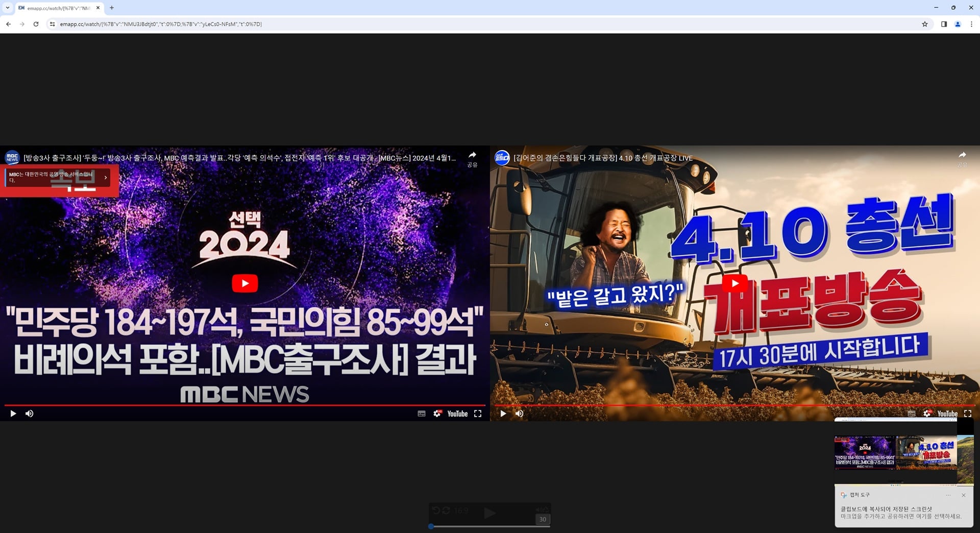The height and width of the screenshot is (533, 980).
Task: Click the emapp global timeline slider
Action: click(x=490, y=526)
